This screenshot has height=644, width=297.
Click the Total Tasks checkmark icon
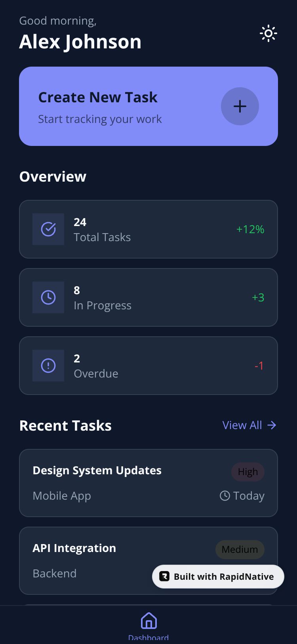pos(48,229)
